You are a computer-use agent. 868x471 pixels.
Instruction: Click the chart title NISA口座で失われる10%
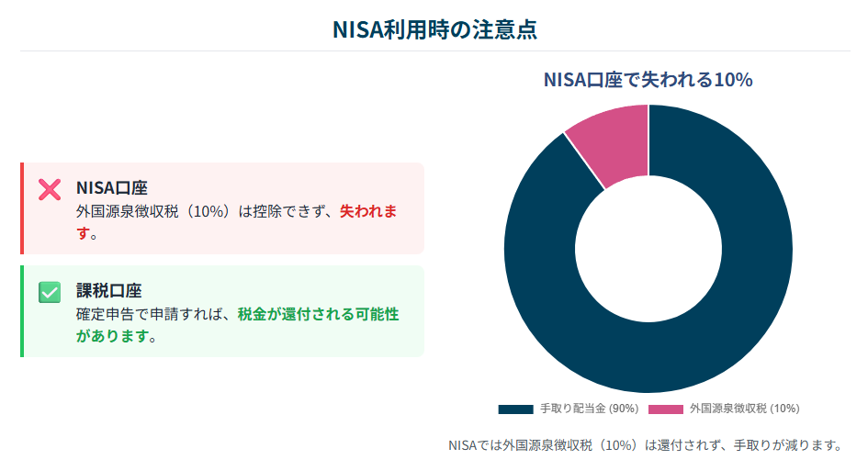point(648,80)
